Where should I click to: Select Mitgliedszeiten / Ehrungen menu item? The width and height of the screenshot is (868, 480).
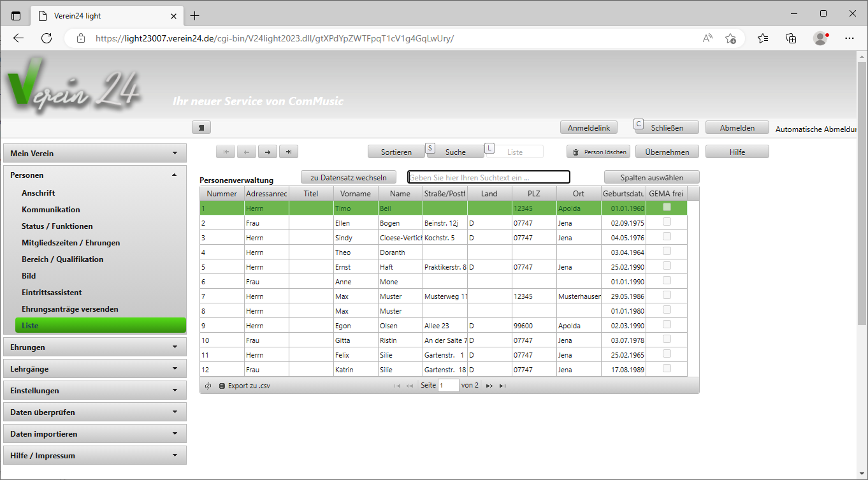coord(71,243)
